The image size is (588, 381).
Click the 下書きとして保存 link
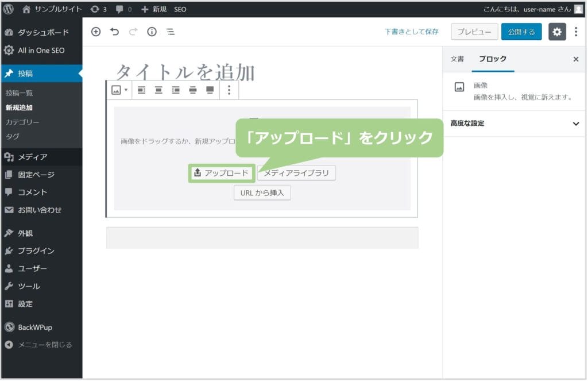coord(411,32)
